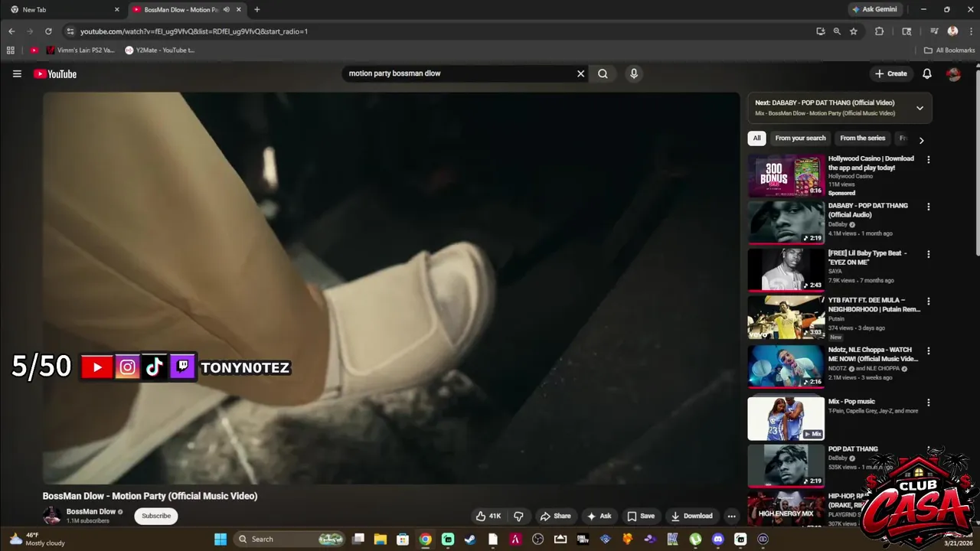
Task: Open the Ask AI button under video
Action: click(599, 516)
